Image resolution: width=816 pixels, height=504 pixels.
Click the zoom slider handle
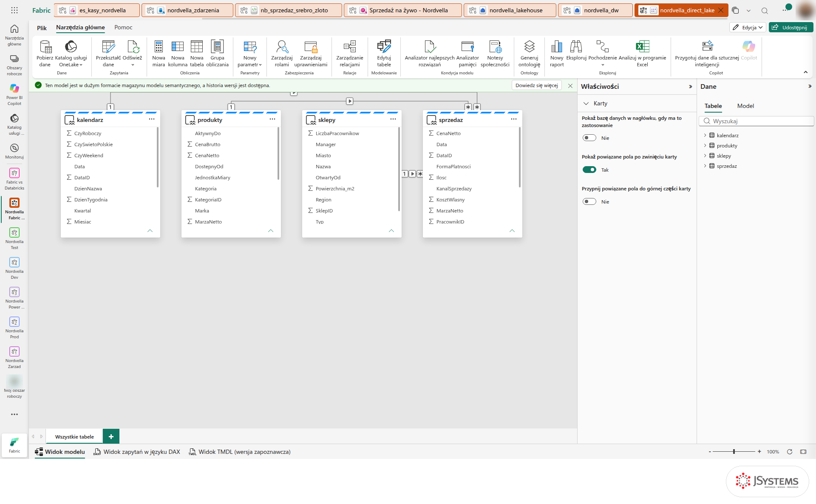pyautogui.click(x=734, y=451)
